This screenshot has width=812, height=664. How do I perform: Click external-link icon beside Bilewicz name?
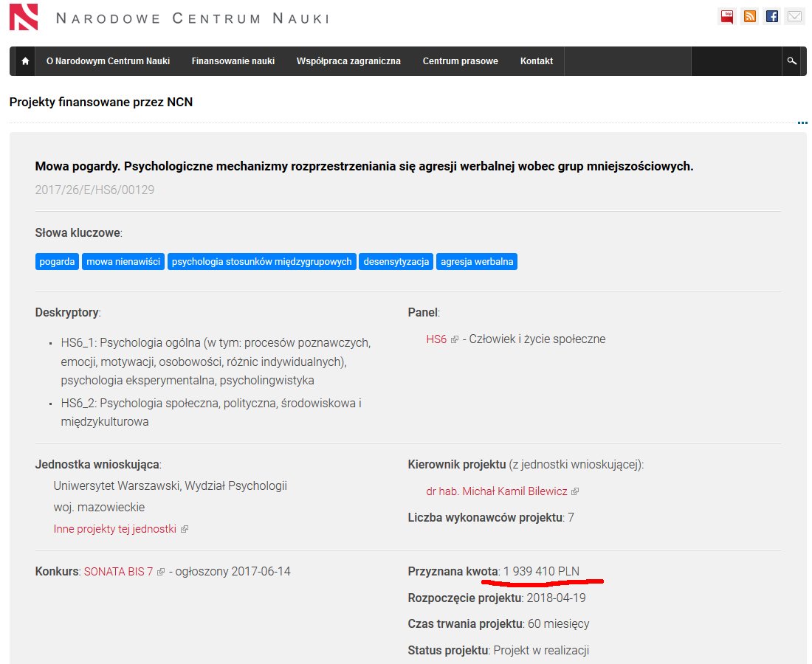click(x=575, y=491)
